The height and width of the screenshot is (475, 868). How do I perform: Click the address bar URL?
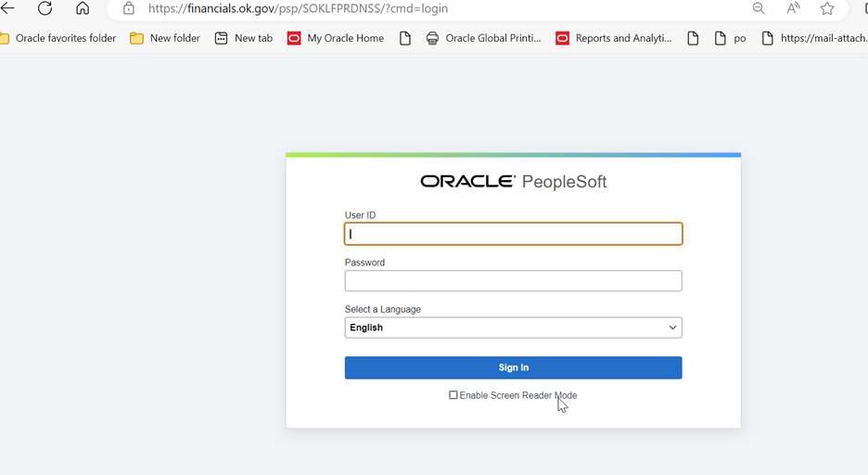(298, 8)
